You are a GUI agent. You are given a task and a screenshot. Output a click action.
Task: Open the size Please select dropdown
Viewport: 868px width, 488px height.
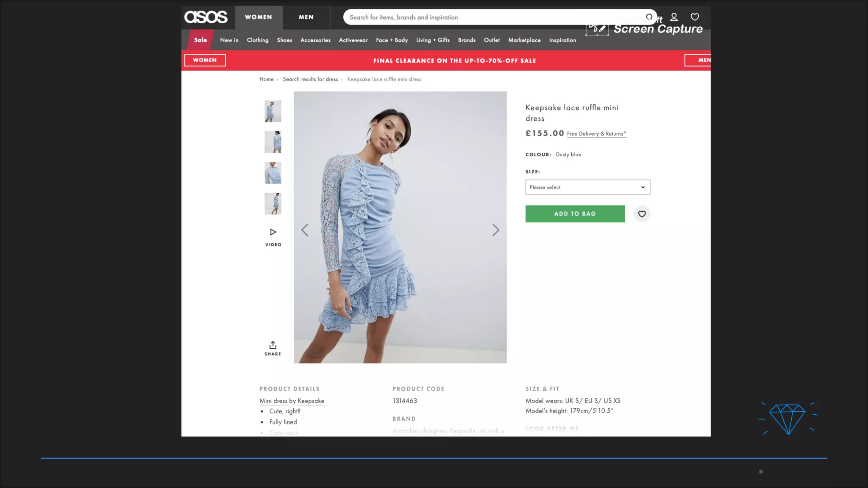tap(587, 187)
